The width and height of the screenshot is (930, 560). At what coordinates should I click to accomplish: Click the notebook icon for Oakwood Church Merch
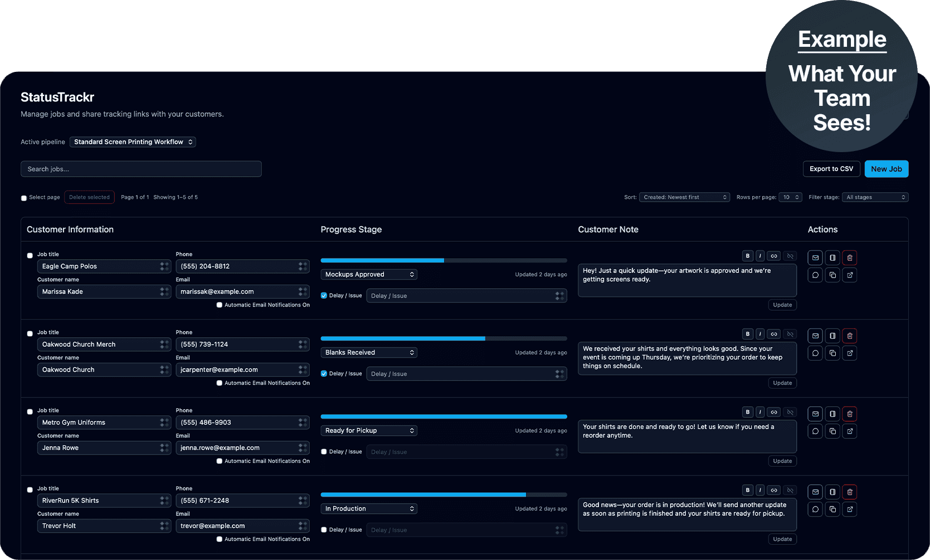(x=832, y=336)
